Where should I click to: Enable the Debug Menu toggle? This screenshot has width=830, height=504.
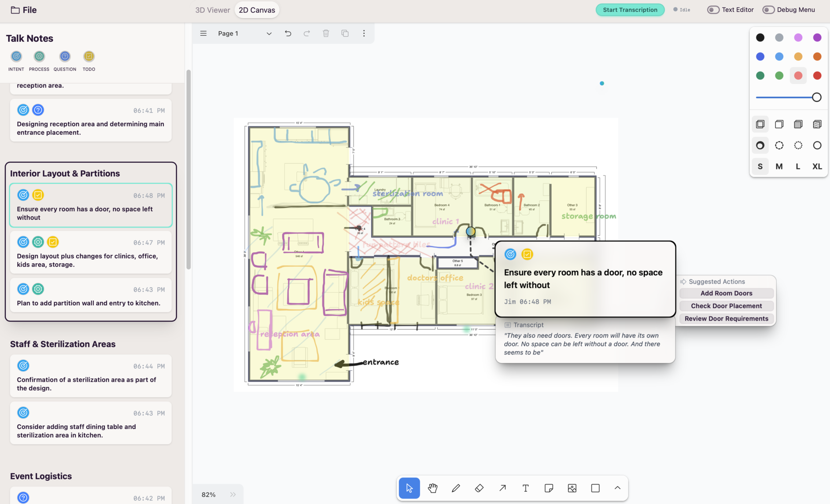(x=768, y=10)
